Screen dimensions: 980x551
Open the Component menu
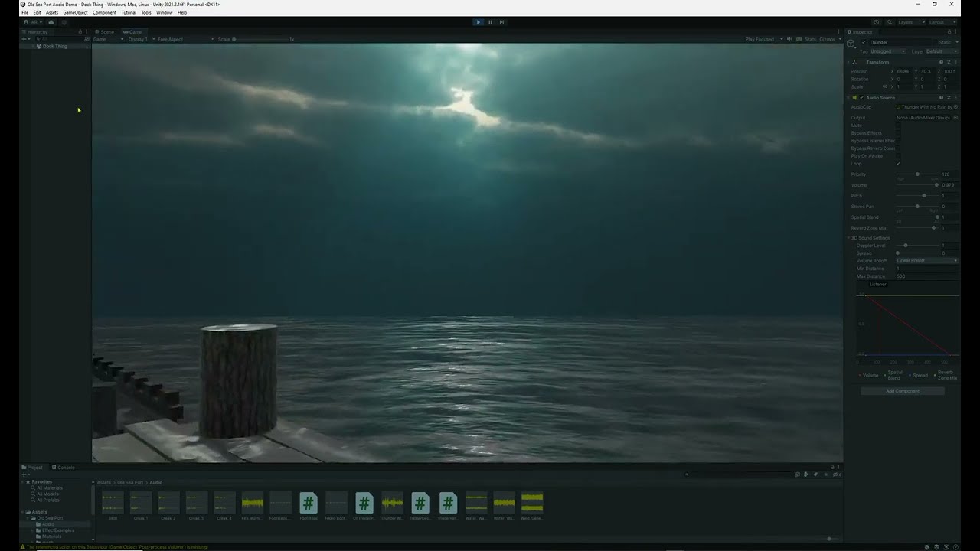(x=104, y=12)
